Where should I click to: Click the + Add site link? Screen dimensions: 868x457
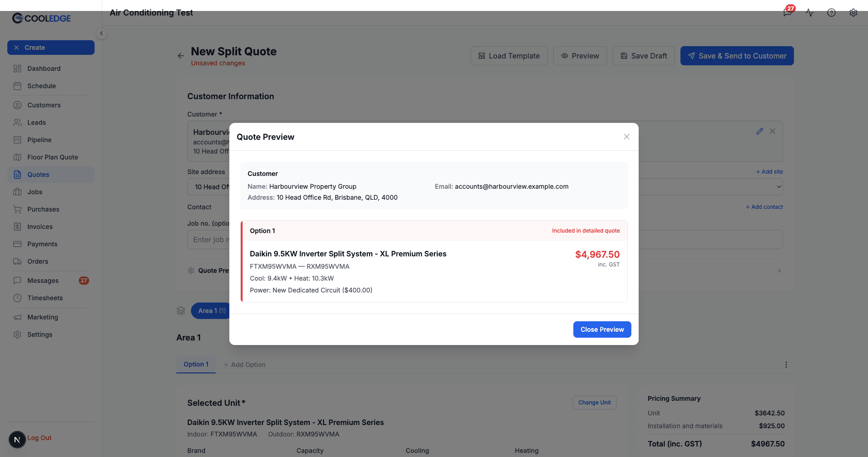click(769, 172)
